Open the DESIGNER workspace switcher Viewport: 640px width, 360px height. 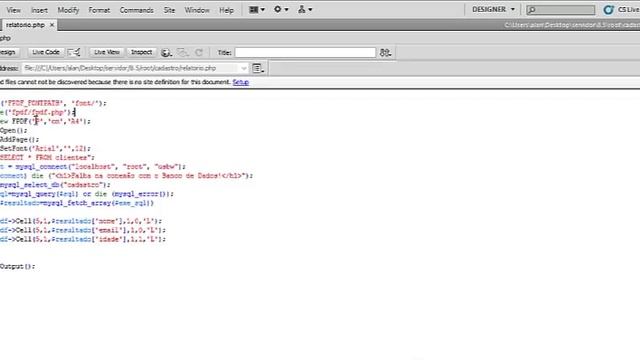(x=493, y=9)
